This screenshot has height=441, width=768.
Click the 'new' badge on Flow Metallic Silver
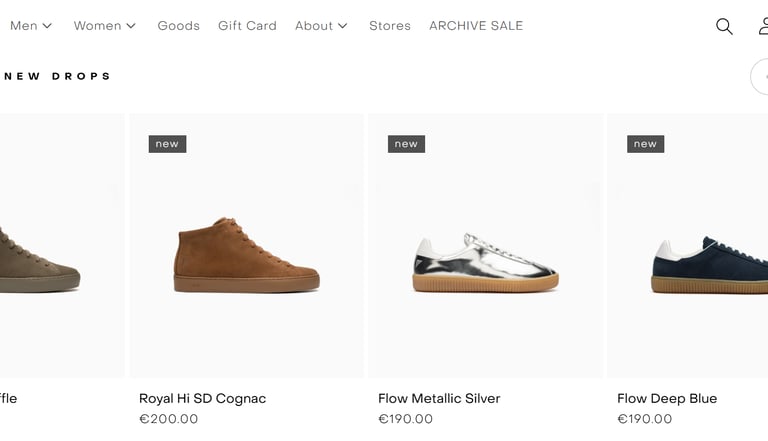click(406, 144)
